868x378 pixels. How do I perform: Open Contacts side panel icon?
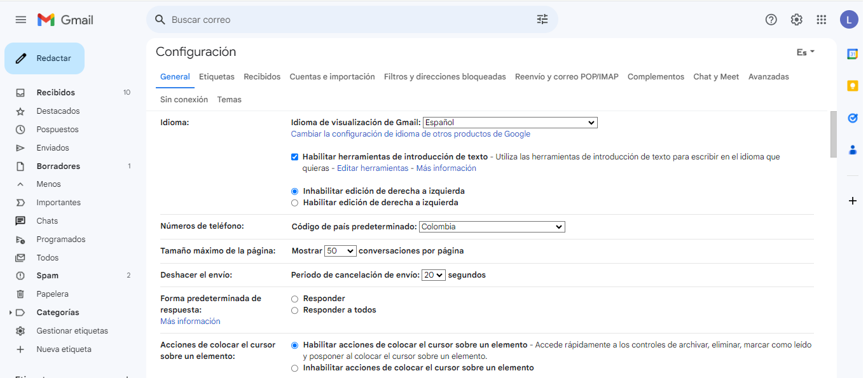click(x=853, y=150)
